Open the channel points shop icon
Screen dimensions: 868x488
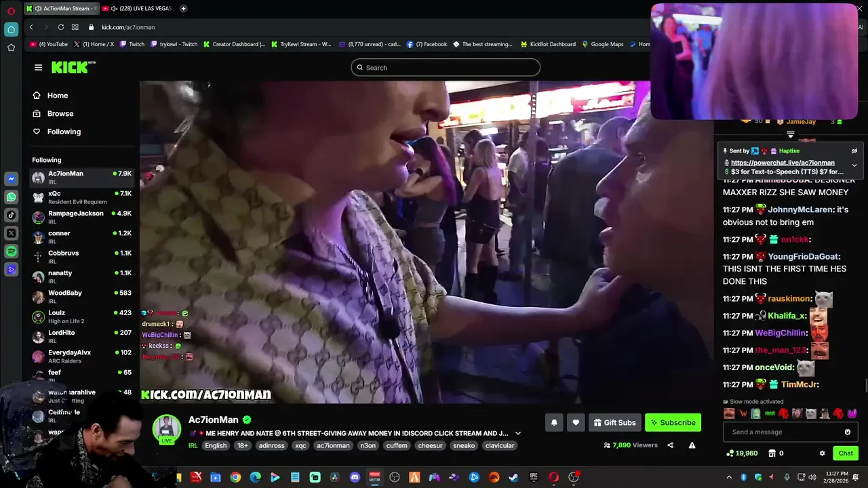772,453
